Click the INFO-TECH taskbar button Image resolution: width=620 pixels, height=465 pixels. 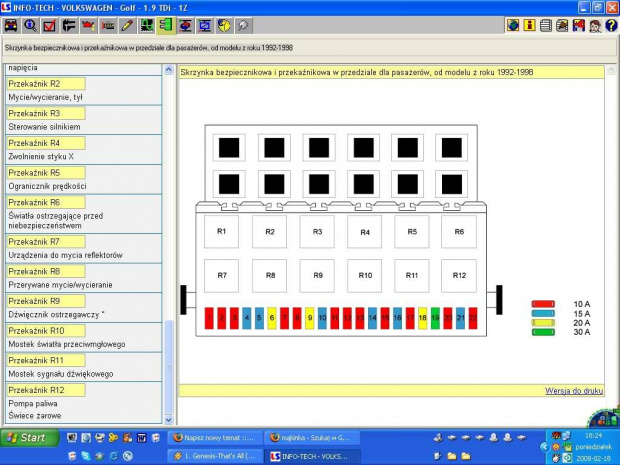tap(312, 456)
